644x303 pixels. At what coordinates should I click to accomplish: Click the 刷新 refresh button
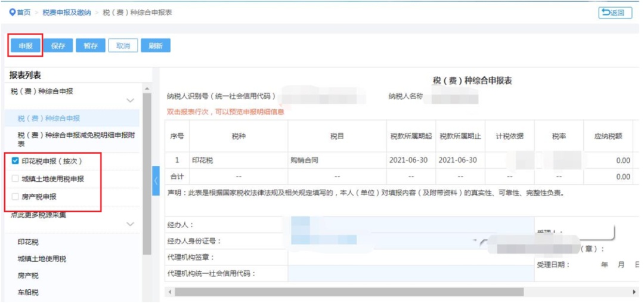[156, 46]
